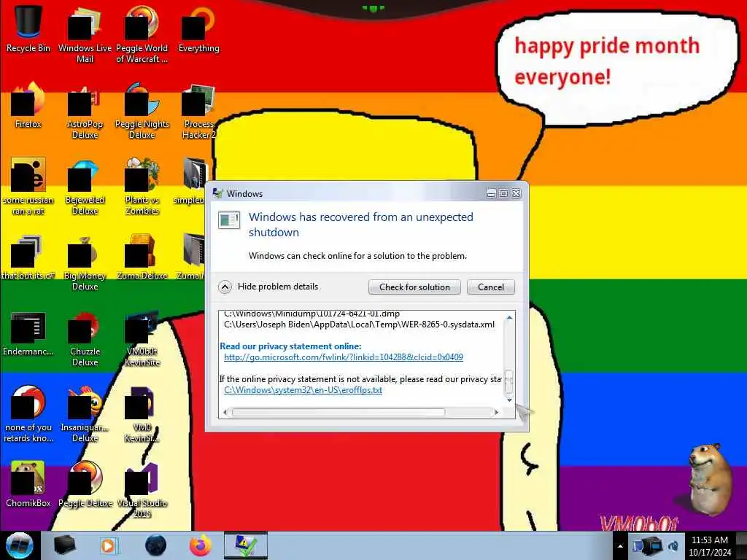The height and width of the screenshot is (560, 747).
Task: Click the Windows Start orb
Action: (x=19, y=545)
